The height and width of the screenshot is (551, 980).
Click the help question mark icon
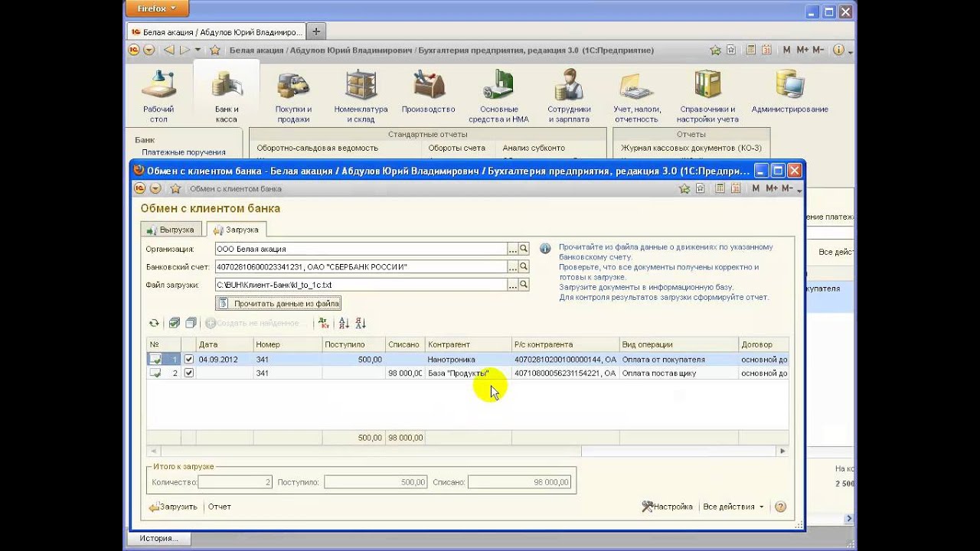tap(780, 507)
